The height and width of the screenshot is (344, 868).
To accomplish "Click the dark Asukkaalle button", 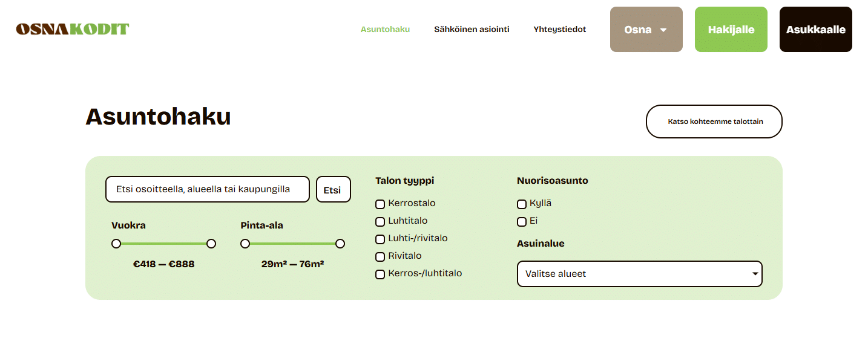I will point(815,30).
